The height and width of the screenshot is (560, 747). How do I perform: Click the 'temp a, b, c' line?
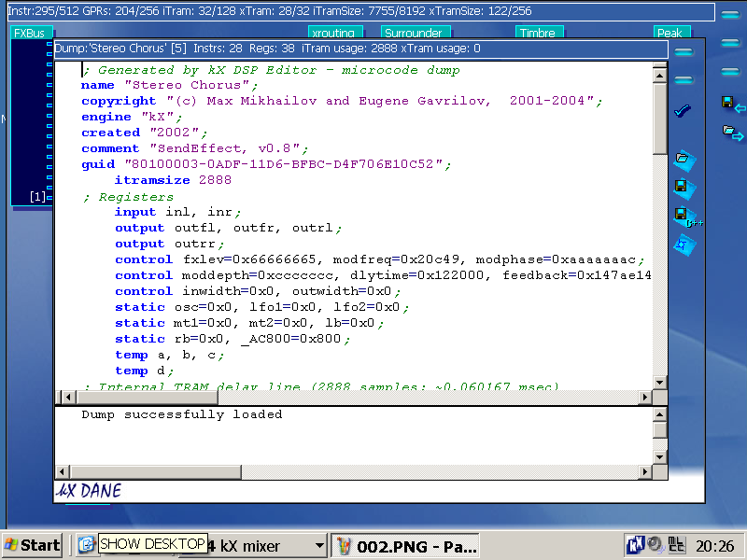[170, 355]
